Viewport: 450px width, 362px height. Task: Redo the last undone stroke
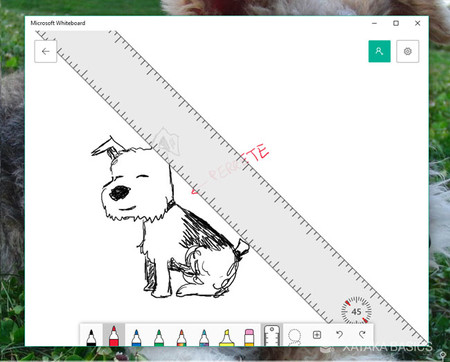tap(362, 335)
